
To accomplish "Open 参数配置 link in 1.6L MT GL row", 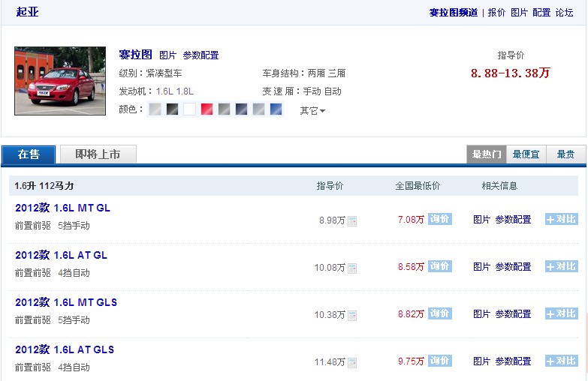I will tap(513, 220).
